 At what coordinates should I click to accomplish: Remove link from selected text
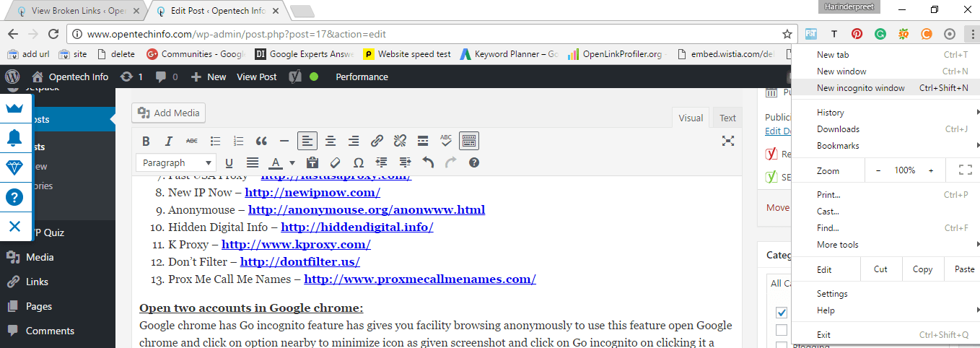coord(400,141)
